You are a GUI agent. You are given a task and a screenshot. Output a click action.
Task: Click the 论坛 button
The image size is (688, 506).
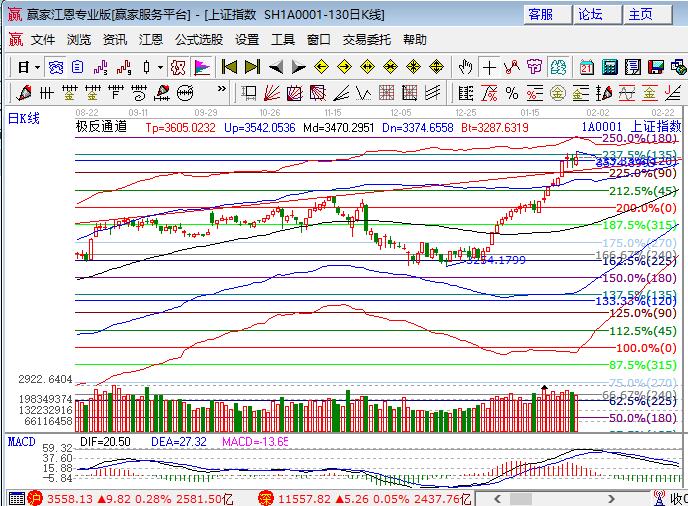point(590,14)
